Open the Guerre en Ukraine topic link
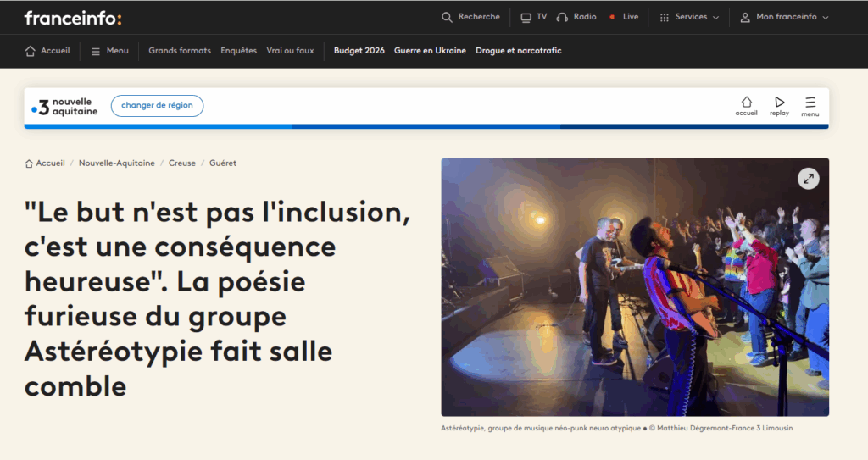The height and width of the screenshot is (460, 868). point(430,51)
